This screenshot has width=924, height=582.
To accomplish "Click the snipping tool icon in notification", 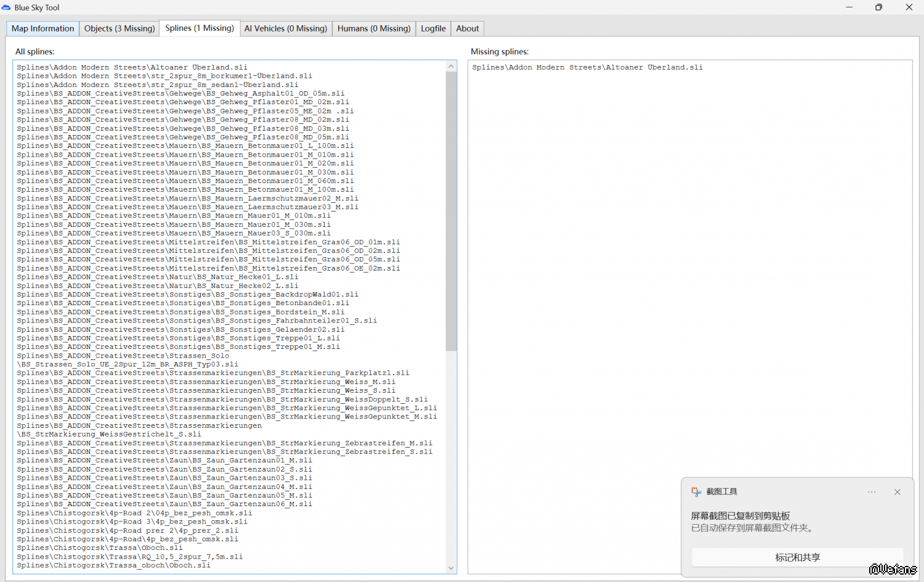I will pyautogui.click(x=696, y=492).
